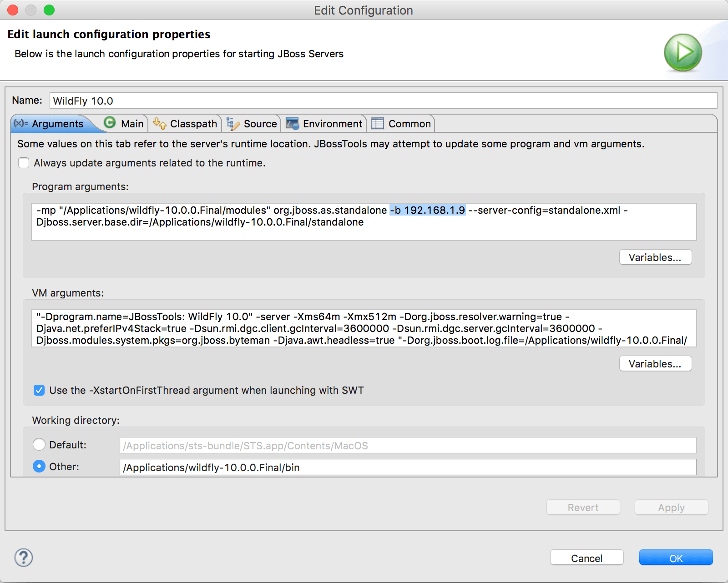This screenshot has width=728, height=583.
Task: Uncheck the -XstartOnFirstThread argument checkbox
Action: (39, 390)
